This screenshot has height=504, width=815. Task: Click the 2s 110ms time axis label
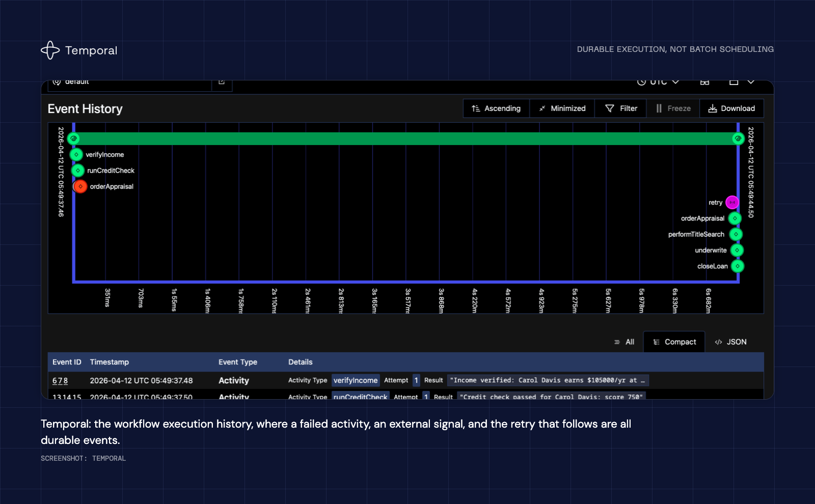[275, 301]
